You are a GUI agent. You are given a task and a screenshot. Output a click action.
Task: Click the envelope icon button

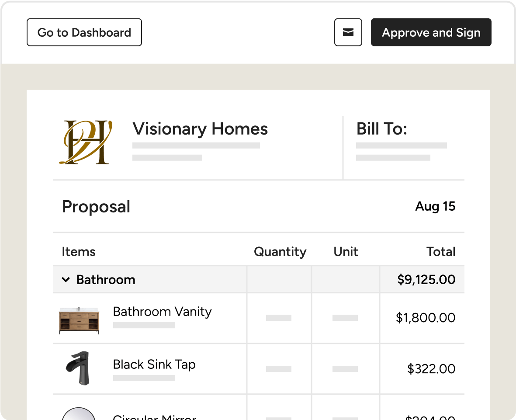click(x=348, y=32)
